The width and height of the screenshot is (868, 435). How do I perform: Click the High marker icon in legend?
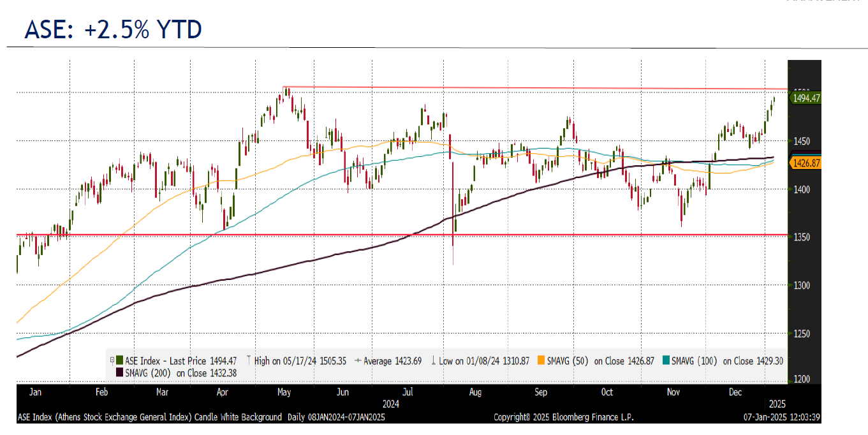click(x=248, y=361)
